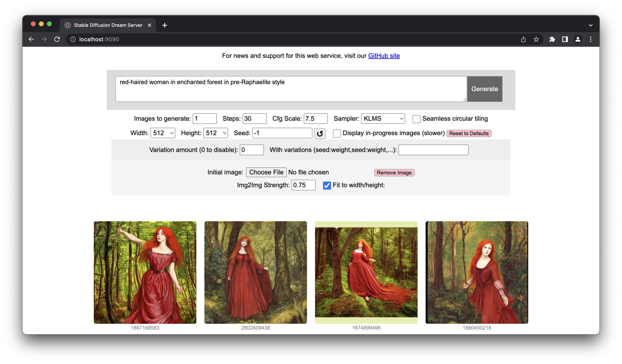Bookmark page with the star icon
Image resolution: width=622 pixels, height=364 pixels.
point(536,39)
